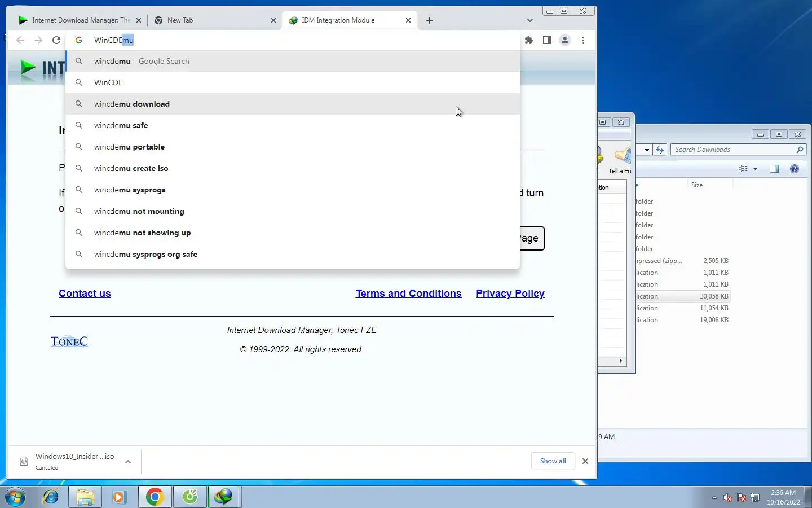This screenshot has width=812, height=508.
Task: Click Show all downloads button
Action: click(x=553, y=461)
